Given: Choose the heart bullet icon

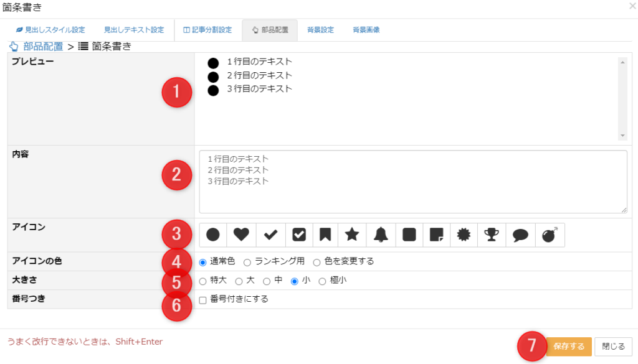Looking at the screenshot, I should point(241,235).
